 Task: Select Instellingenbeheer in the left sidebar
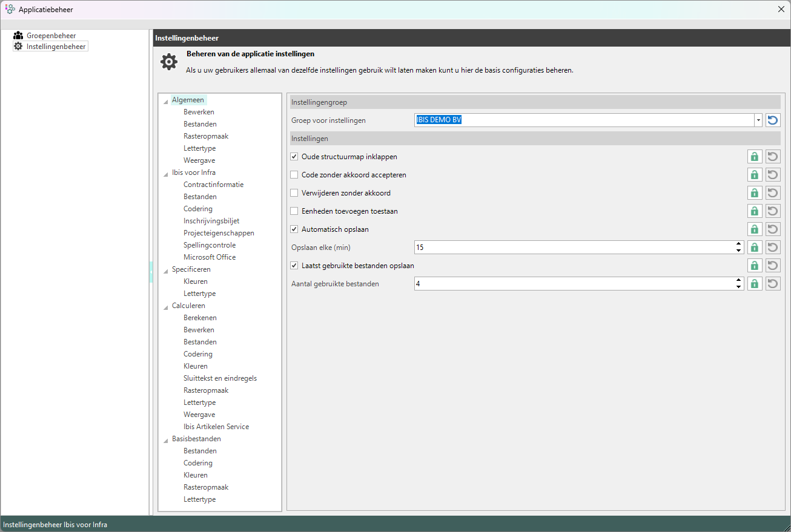56,47
